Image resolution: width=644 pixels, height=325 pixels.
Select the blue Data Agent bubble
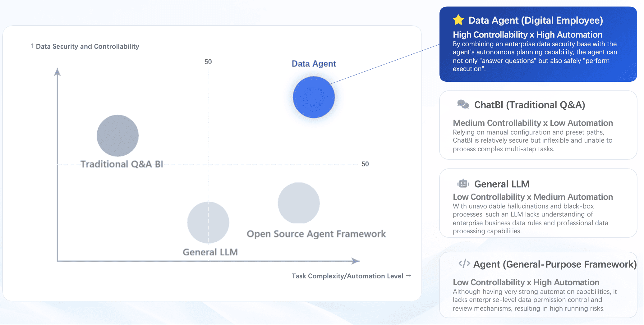coord(314,97)
